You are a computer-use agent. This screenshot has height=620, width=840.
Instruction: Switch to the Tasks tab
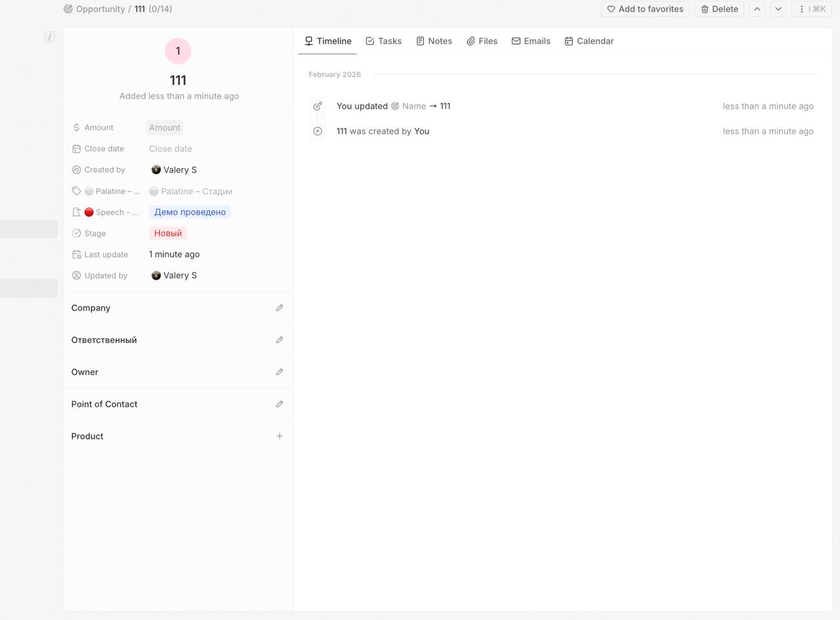(x=383, y=41)
